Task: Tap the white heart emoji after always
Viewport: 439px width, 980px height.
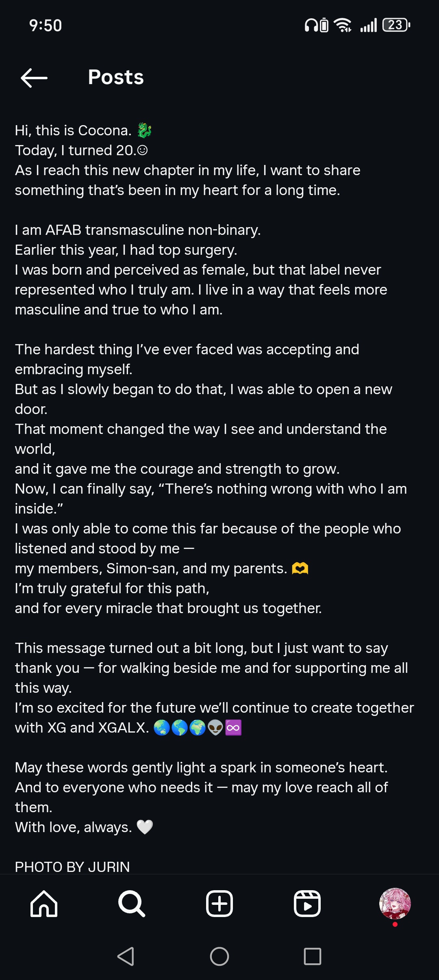Action: point(145,827)
